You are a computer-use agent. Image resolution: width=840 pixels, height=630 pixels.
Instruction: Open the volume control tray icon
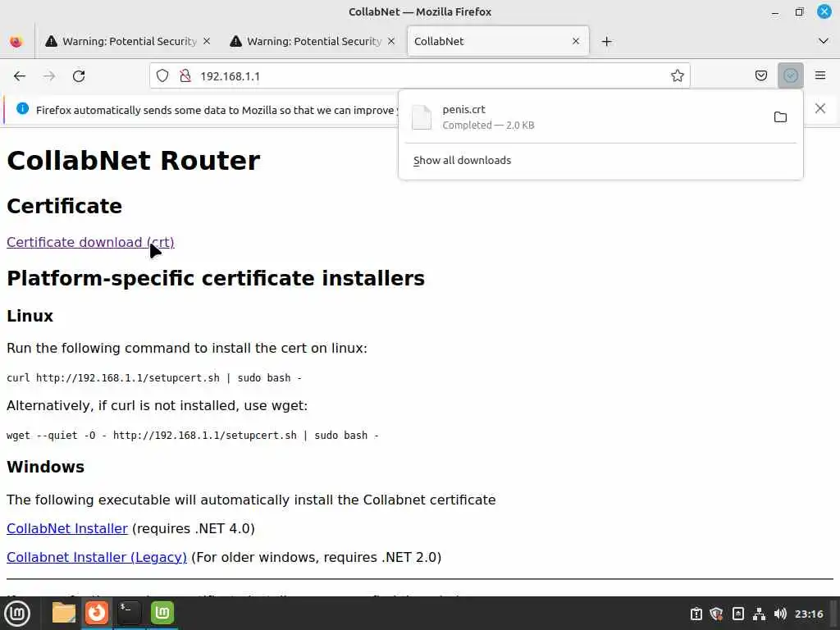point(780,614)
